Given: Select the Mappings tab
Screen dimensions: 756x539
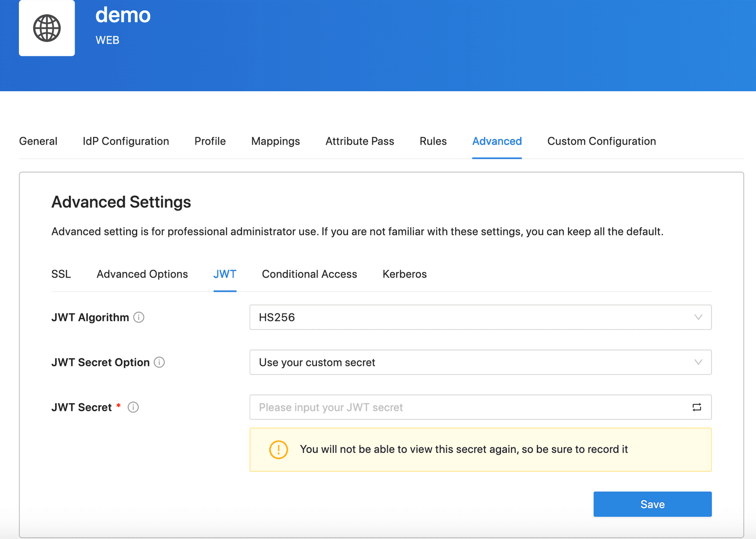Looking at the screenshot, I should point(275,141).
